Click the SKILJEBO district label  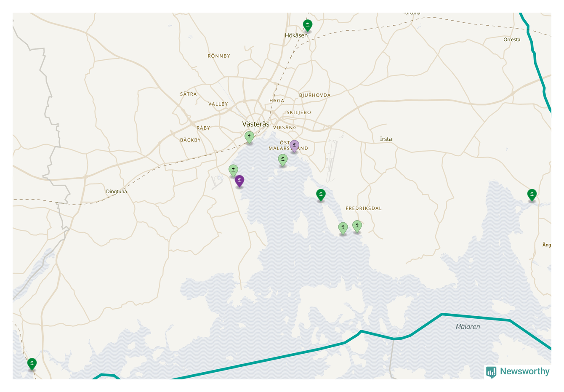pos(299,112)
